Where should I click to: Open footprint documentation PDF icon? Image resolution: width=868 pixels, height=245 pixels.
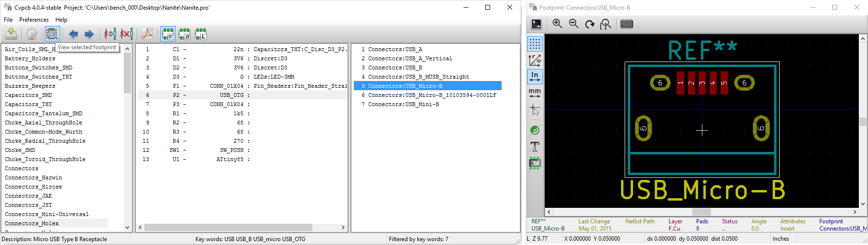pyautogui.click(x=147, y=34)
